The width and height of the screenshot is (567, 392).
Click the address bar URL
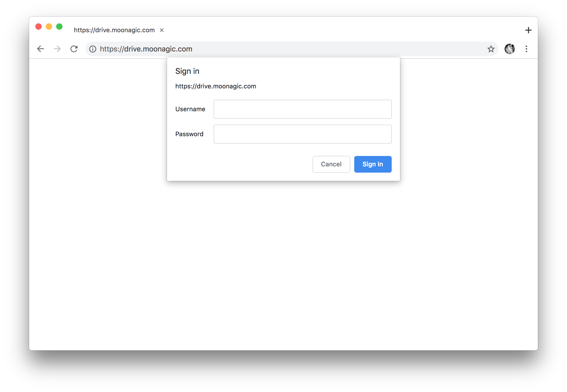[146, 49]
